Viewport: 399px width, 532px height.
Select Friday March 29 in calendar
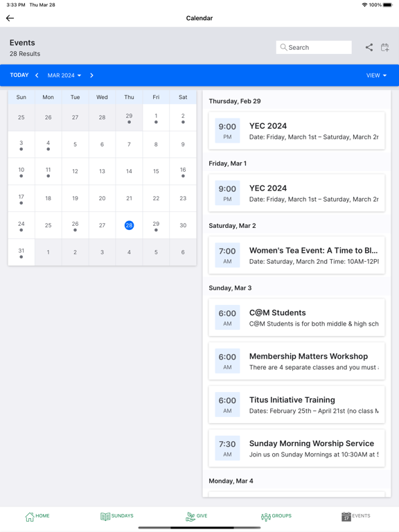click(x=156, y=225)
